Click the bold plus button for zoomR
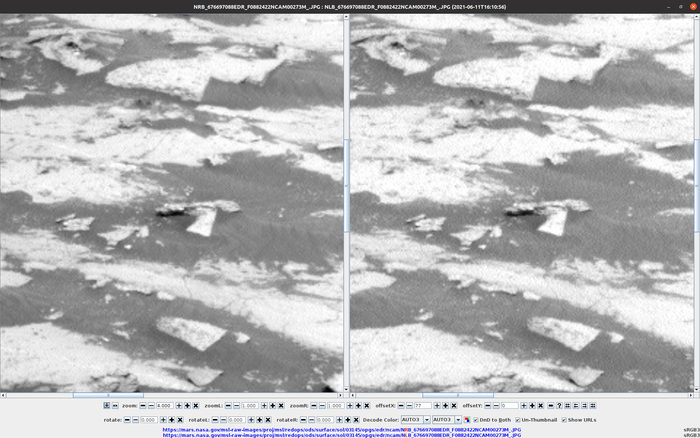Screen dimensions: 700x438 coord(358,406)
